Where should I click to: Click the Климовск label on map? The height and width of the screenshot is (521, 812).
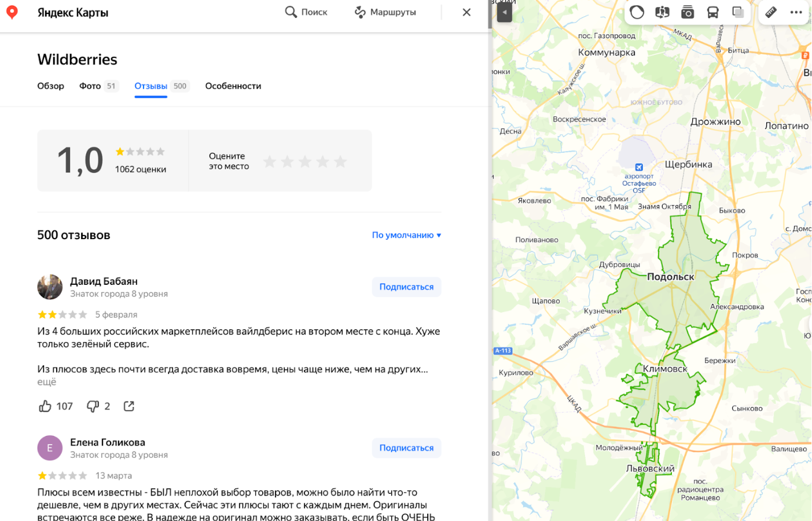coord(665,369)
